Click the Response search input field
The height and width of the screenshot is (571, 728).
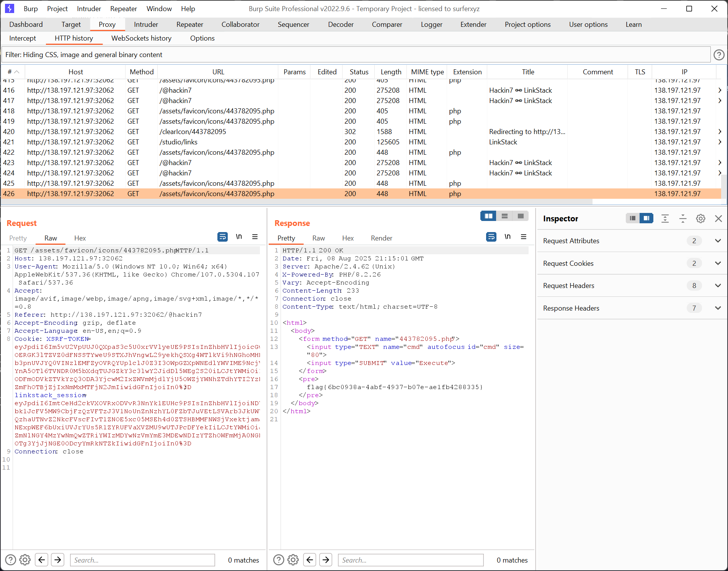pos(410,560)
